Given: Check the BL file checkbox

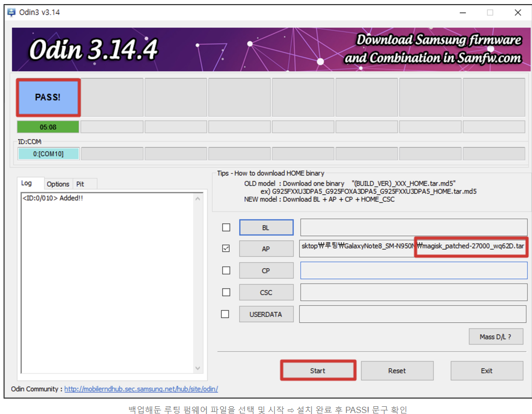Looking at the screenshot, I should click(x=226, y=227).
